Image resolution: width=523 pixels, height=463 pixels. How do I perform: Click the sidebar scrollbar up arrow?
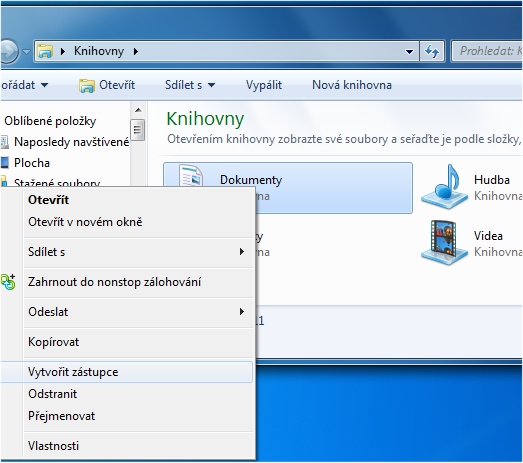[138, 110]
